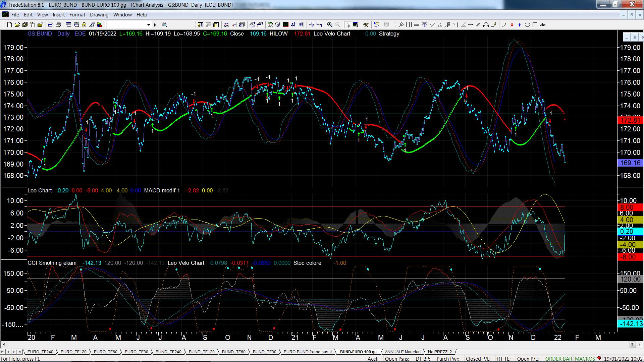
Task: Select the red down arrow drawing tool
Action: 512,24
